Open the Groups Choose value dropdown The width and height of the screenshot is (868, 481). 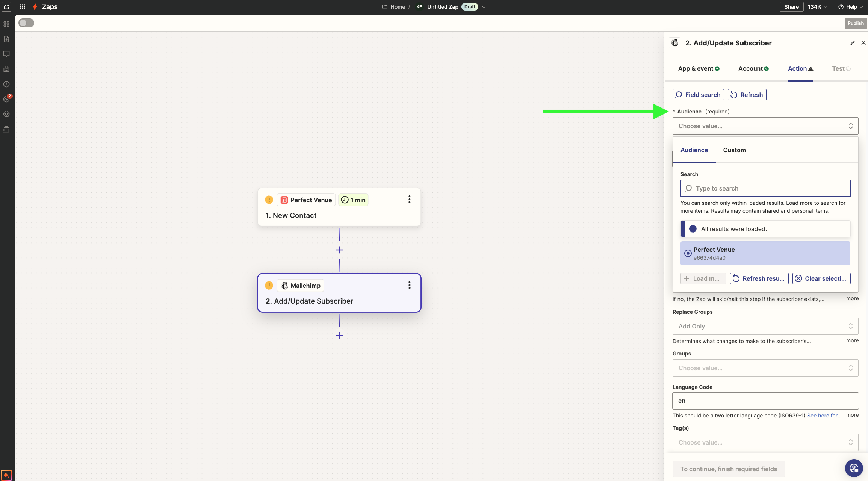[x=765, y=368]
